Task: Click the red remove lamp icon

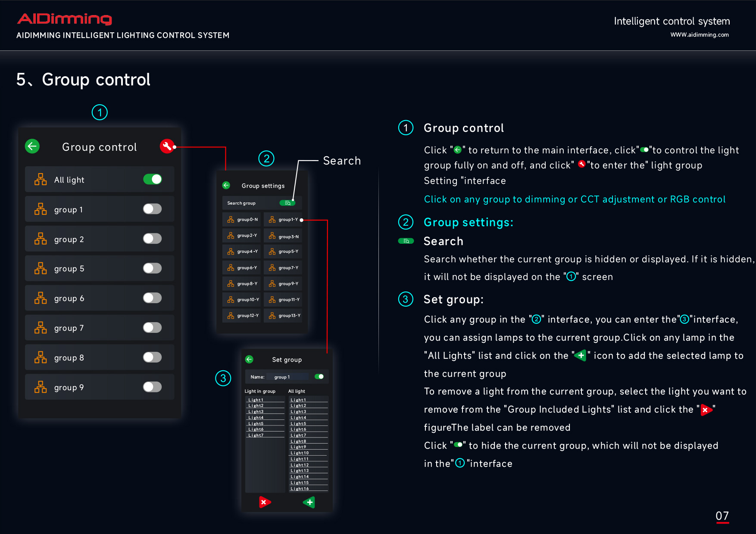Action: [x=265, y=502]
